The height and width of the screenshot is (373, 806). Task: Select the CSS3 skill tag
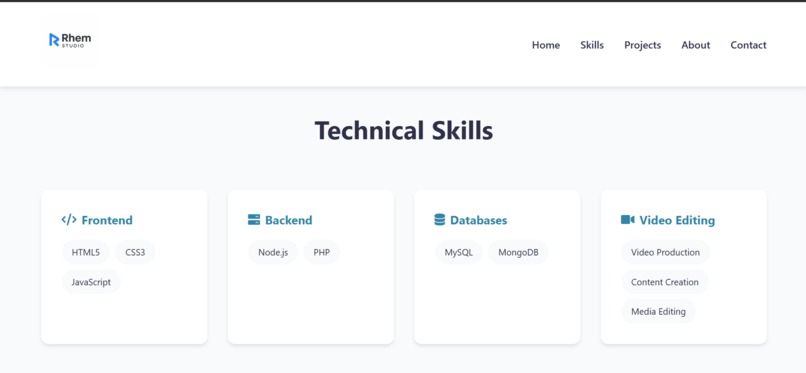135,252
